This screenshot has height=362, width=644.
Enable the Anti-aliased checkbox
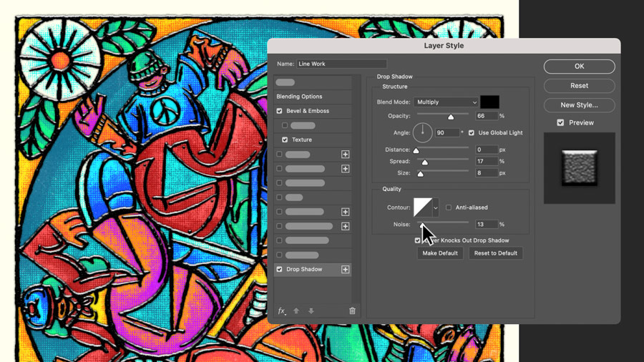449,207
